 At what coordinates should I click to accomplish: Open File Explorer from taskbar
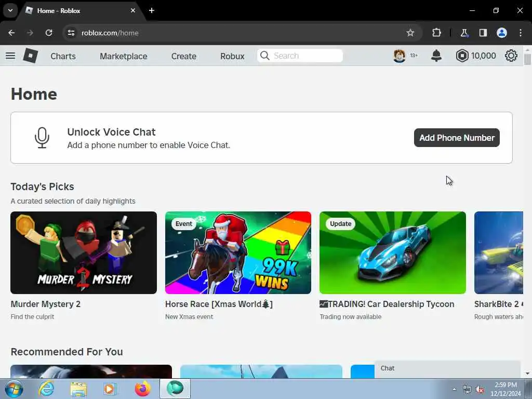(79, 389)
